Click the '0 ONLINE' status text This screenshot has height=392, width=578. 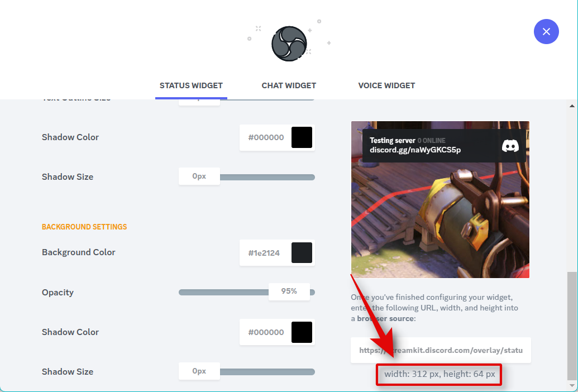[431, 141]
